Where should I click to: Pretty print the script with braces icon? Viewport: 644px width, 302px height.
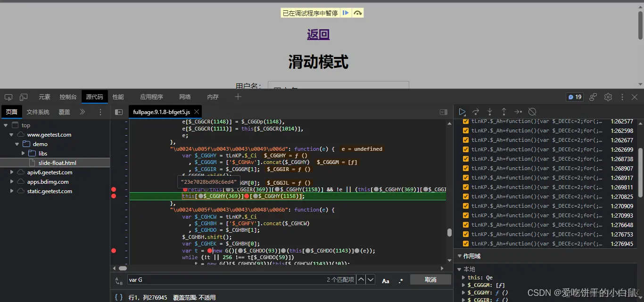[119, 297]
